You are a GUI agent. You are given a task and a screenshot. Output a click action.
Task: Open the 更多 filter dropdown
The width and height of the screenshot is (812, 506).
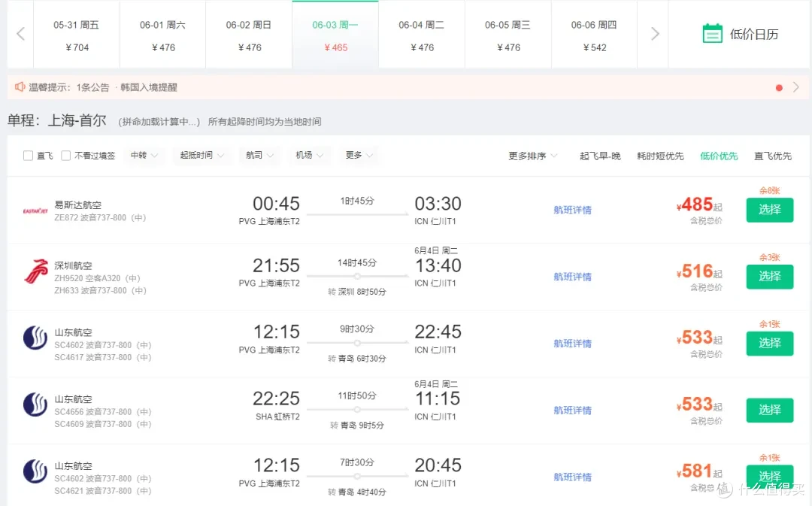pyautogui.click(x=359, y=156)
